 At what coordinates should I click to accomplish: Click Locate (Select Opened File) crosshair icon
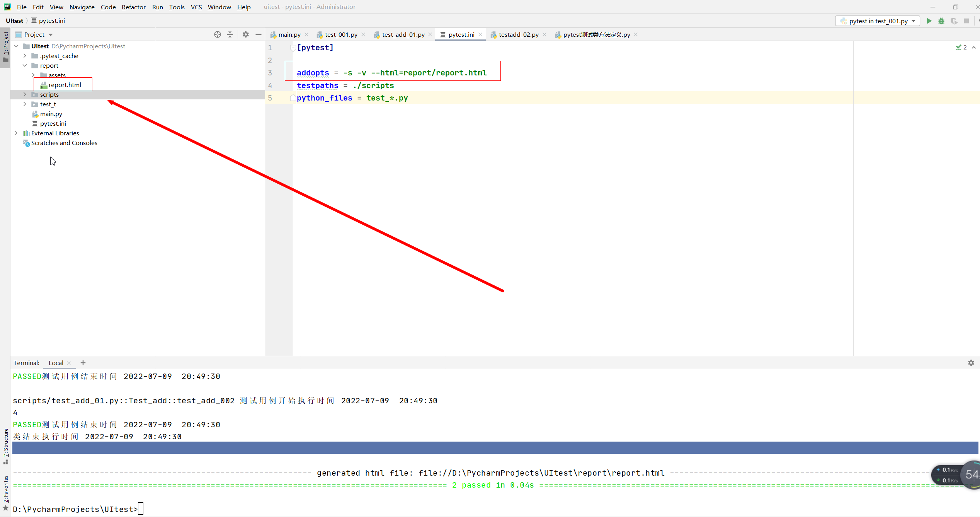click(x=218, y=34)
